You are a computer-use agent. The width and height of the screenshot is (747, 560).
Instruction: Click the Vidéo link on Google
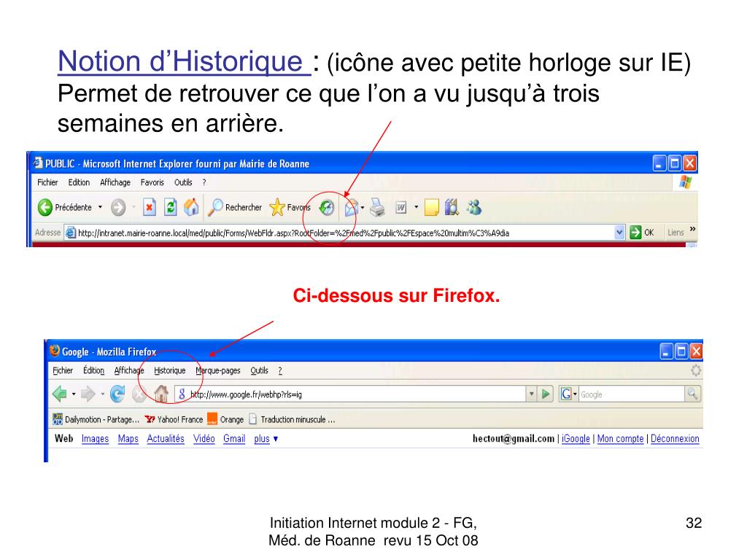204,438
